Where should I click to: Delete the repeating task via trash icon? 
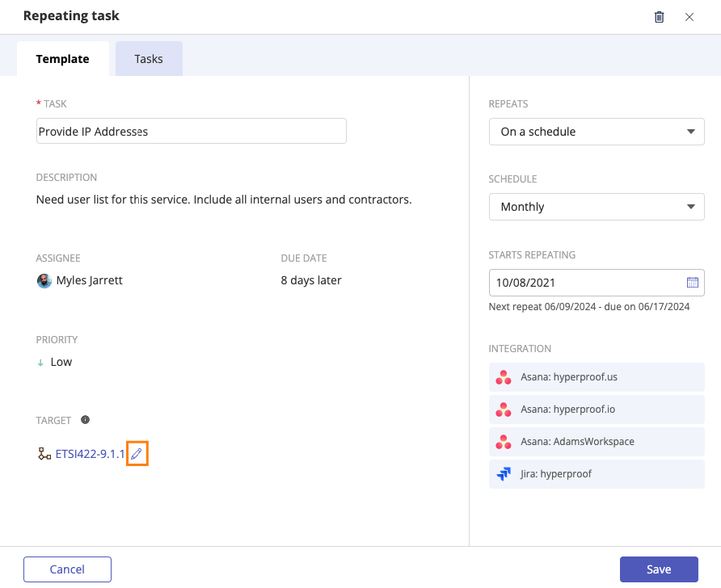pyautogui.click(x=659, y=17)
